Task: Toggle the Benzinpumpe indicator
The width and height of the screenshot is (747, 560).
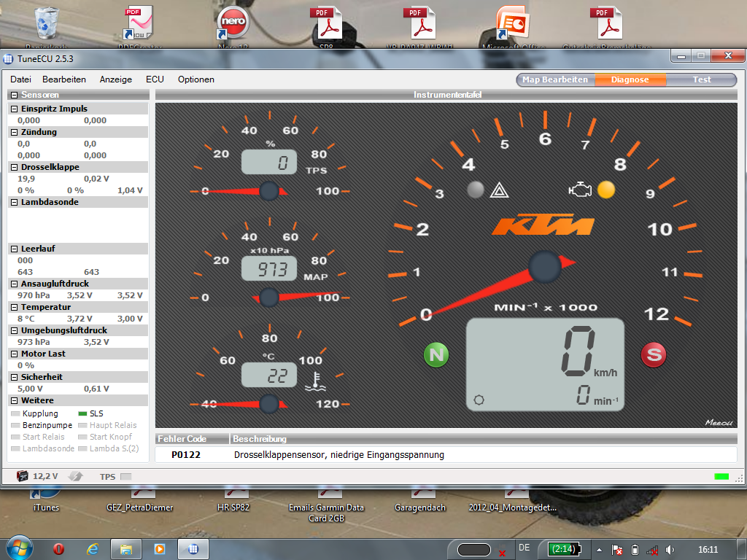Action: [x=16, y=425]
